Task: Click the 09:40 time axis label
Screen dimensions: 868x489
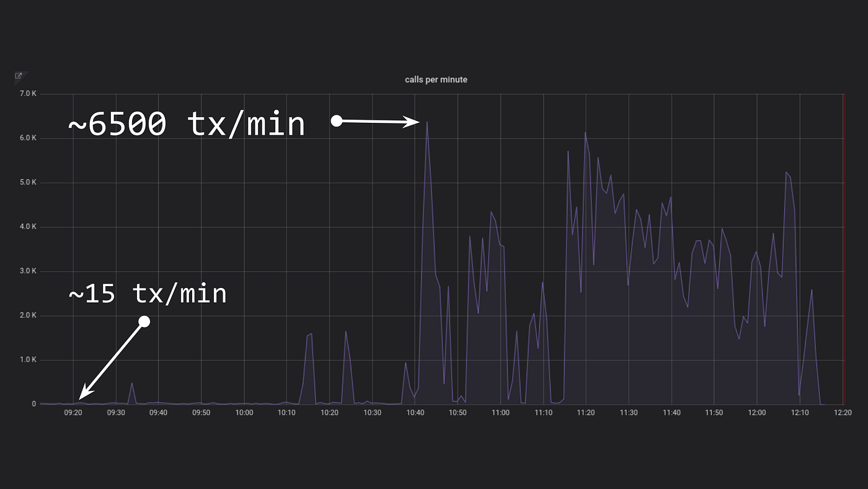Action: pyautogui.click(x=159, y=413)
